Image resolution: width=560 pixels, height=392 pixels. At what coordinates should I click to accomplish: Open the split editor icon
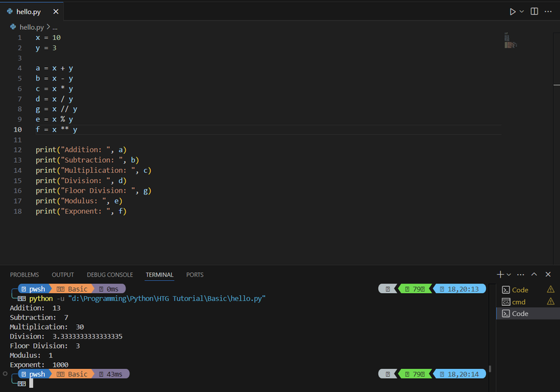pyautogui.click(x=534, y=11)
